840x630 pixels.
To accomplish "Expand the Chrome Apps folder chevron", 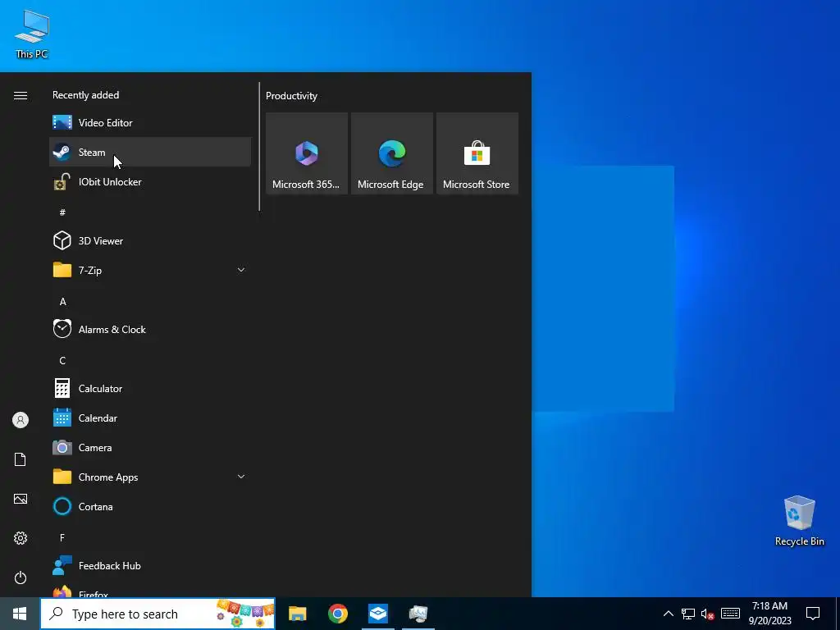I will click(x=241, y=477).
